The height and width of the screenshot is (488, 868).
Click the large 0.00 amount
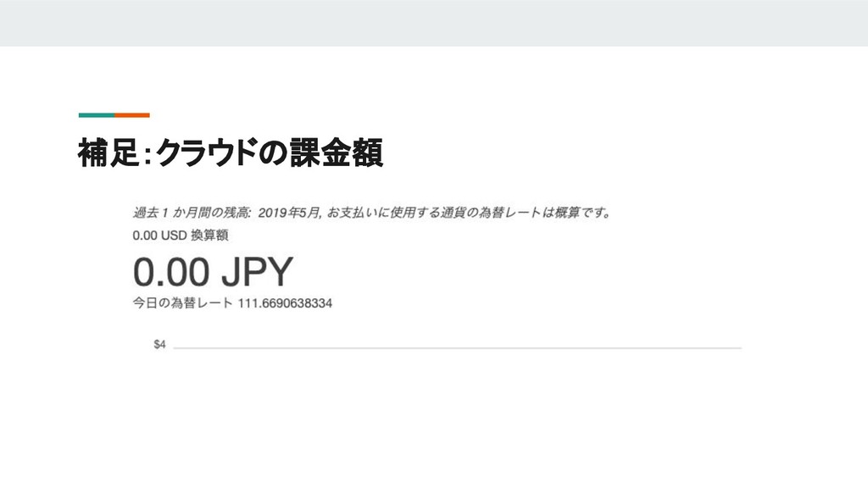click(171, 272)
